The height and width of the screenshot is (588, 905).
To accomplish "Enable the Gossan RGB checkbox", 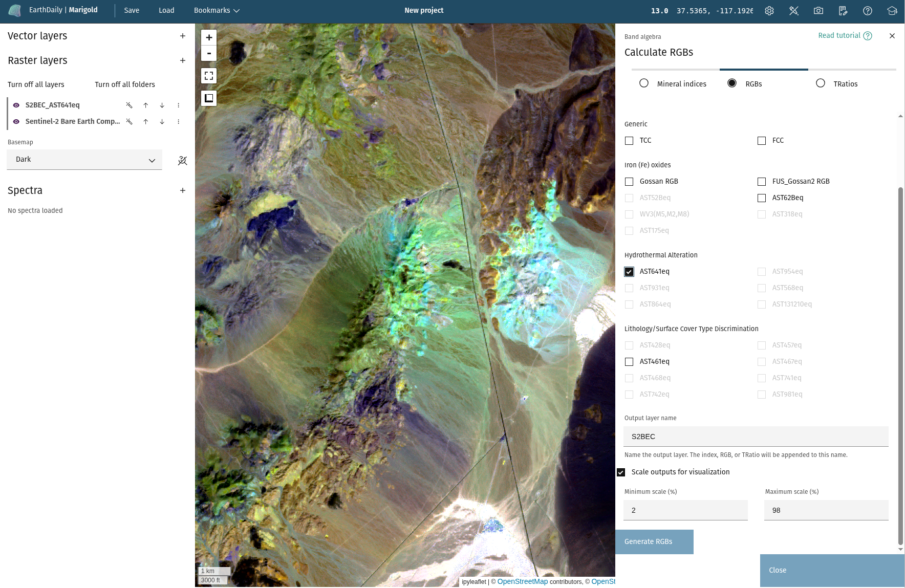I will [x=629, y=182].
